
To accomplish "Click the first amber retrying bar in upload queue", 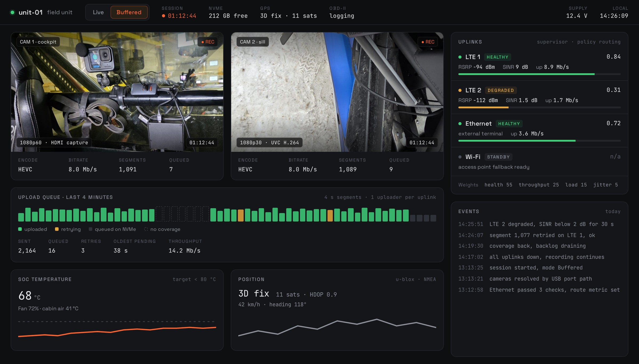I will pos(241,215).
